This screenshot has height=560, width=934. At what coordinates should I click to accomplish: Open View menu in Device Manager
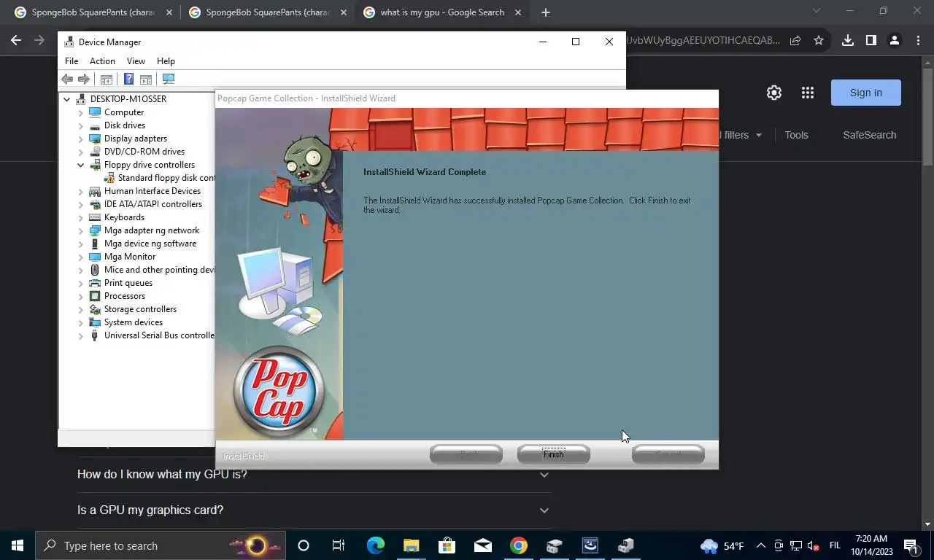pos(136,61)
